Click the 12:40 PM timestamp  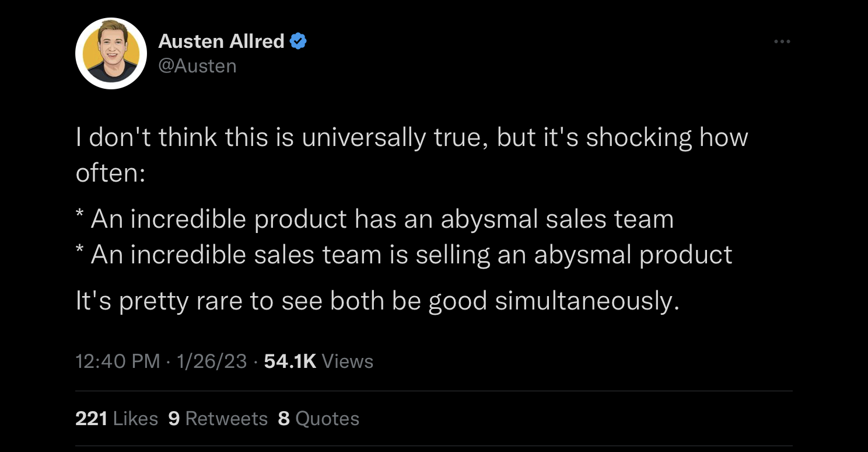tap(118, 361)
